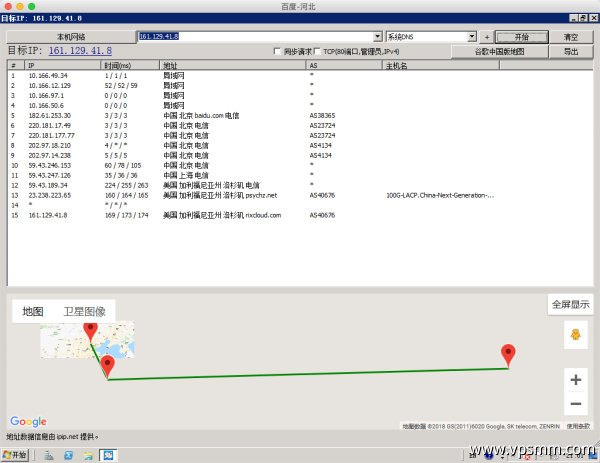Click the 清空 button
600x463 pixels.
tap(571, 37)
